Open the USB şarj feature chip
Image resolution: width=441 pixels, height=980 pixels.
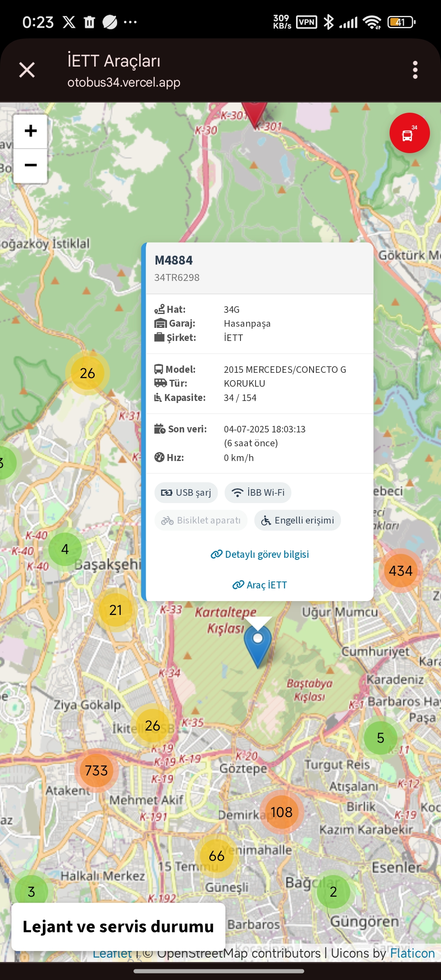186,492
